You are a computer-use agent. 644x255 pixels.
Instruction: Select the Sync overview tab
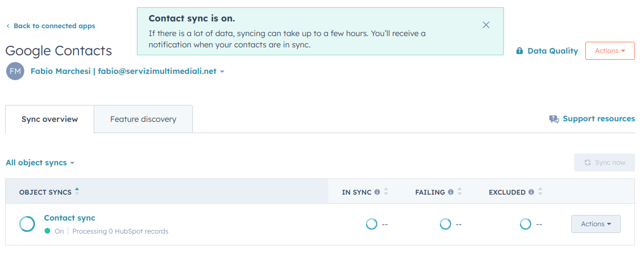click(50, 119)
